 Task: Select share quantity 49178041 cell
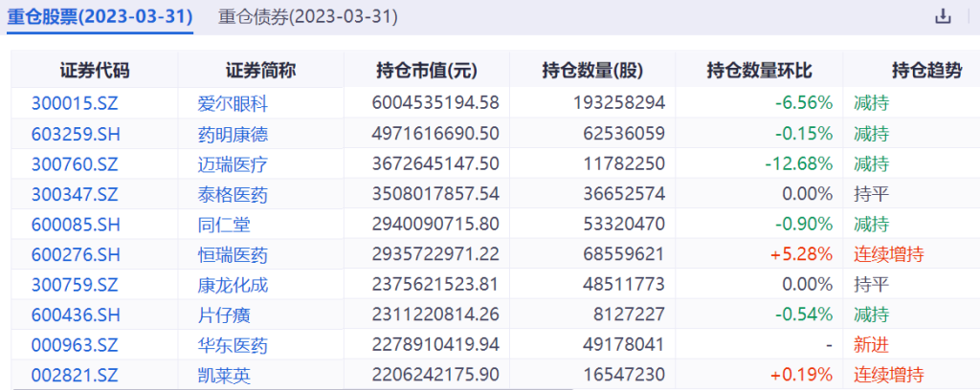click(624, 345)
